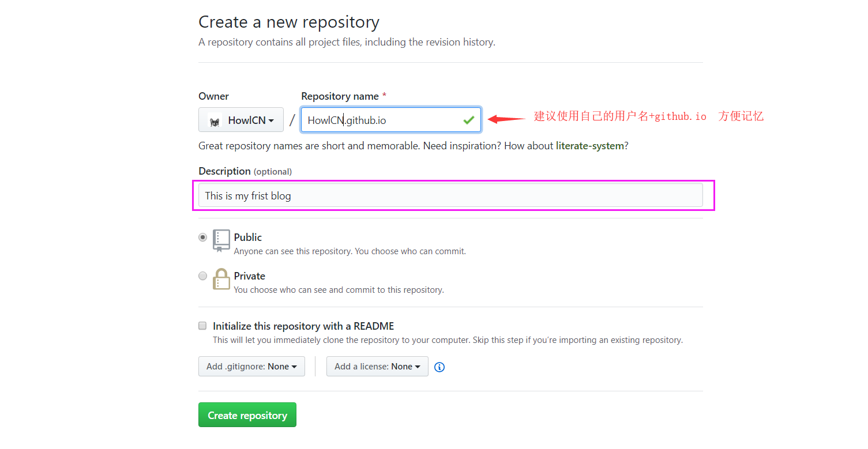Select the Private radio button
The image size is (868, 449).
pyautogui.click(x=202, y=276)
